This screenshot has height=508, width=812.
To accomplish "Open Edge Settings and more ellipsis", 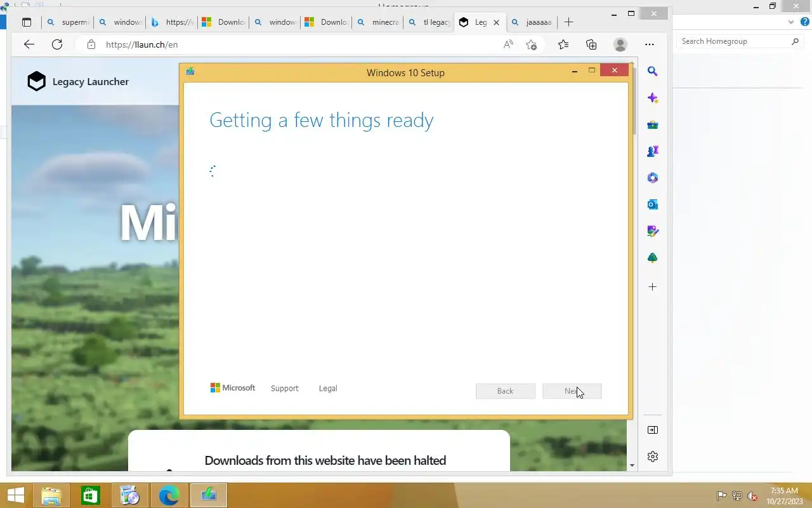I will (649, 44).
